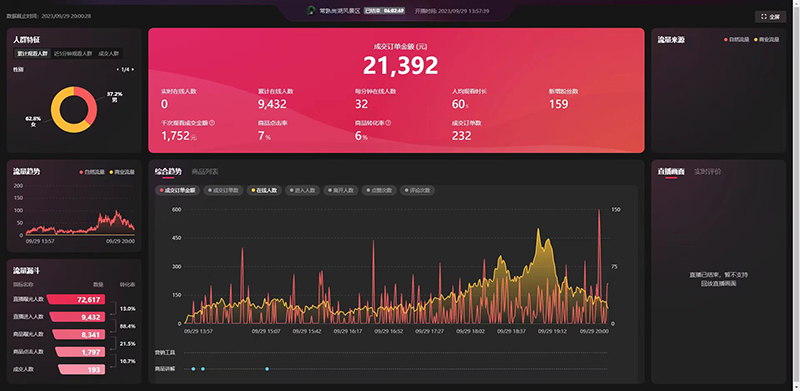Click the 21.5% conversion rate value
This screenshot has height=391, width=800.
coord(128,344)
